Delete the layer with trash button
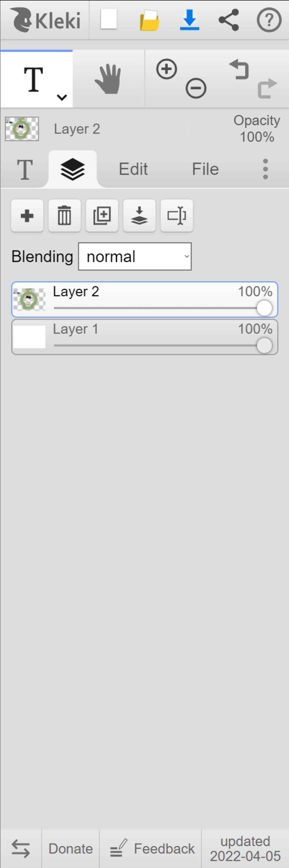This screenshot has height=868, width=289. pos(65,216)
